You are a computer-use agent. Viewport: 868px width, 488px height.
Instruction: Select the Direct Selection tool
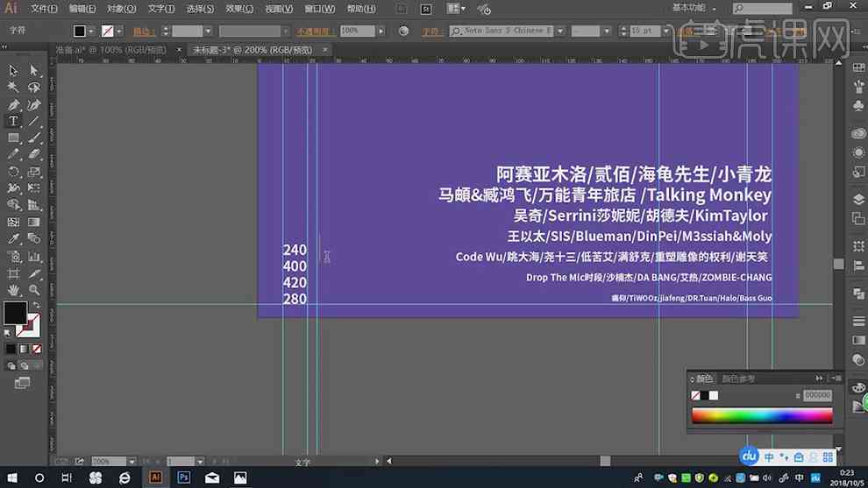pyautogui.click(x=34, y=70)
